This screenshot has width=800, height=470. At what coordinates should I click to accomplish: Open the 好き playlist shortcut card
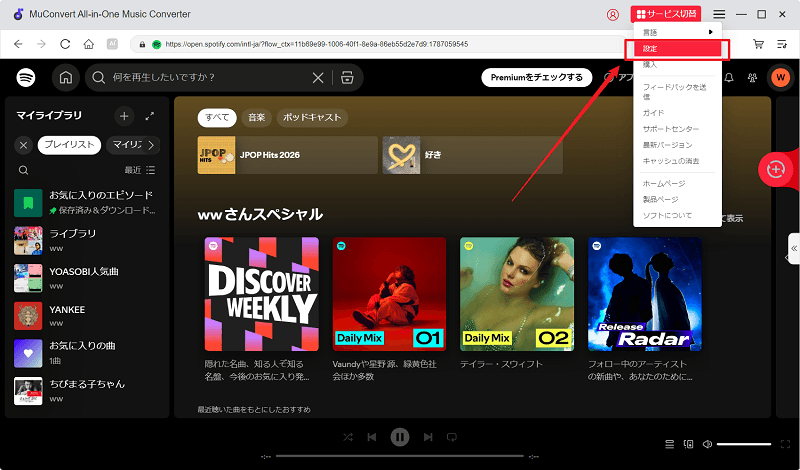tap(472, 155)
